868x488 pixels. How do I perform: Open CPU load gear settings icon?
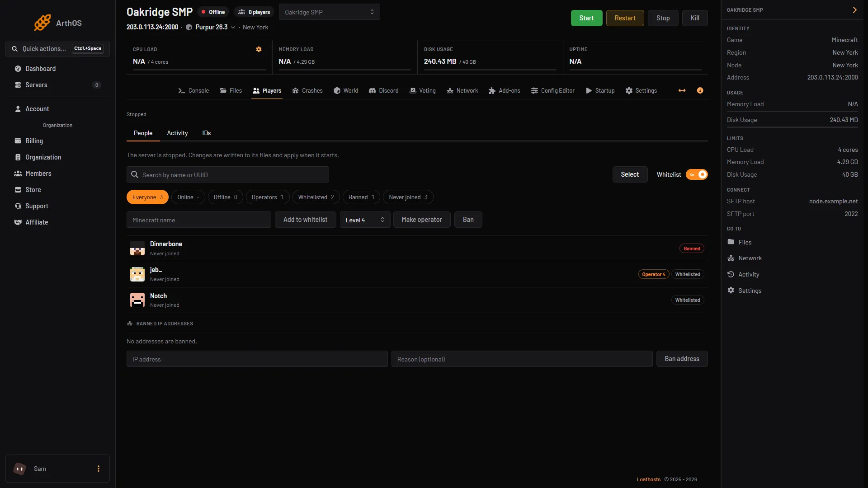coord(259,49)
